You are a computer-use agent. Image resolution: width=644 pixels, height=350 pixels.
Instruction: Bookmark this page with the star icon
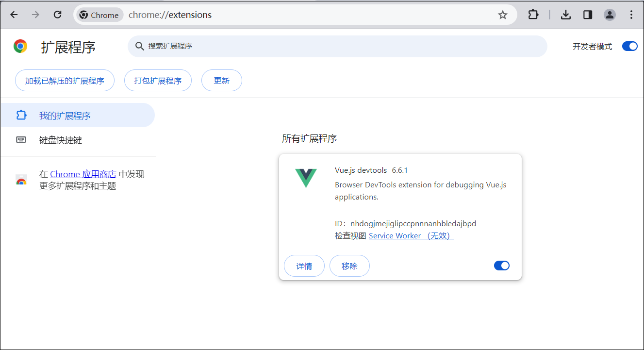(x=503, y=15)
